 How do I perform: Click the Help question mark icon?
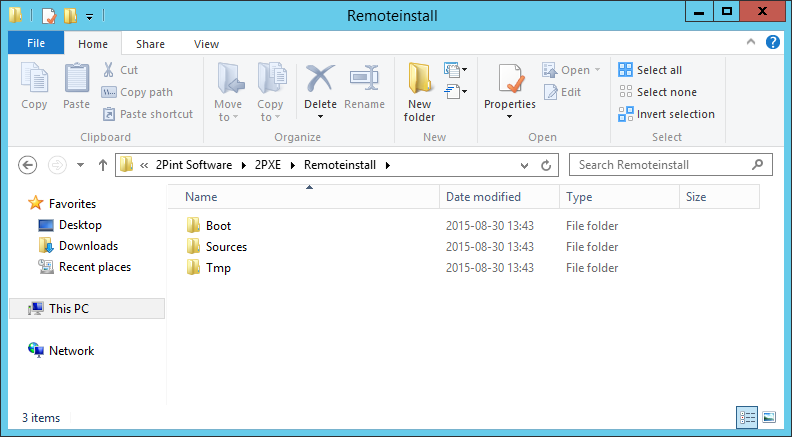773,43
